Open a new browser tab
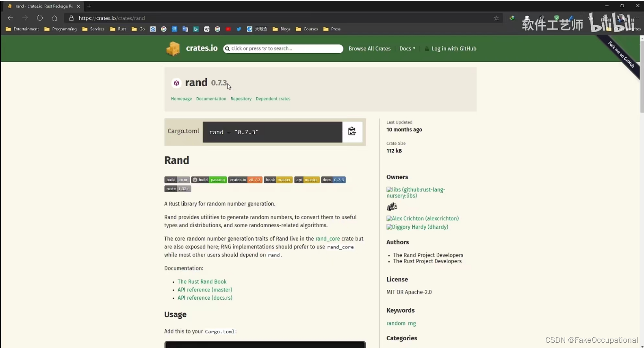The image size is (644, 348). (89, 6)
